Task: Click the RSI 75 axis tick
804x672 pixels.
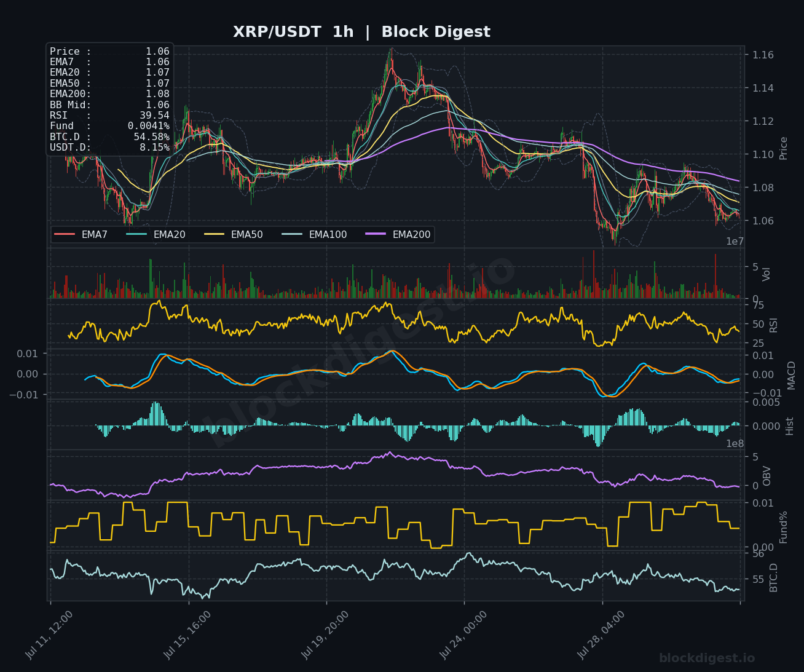Action: pos(758,306)
